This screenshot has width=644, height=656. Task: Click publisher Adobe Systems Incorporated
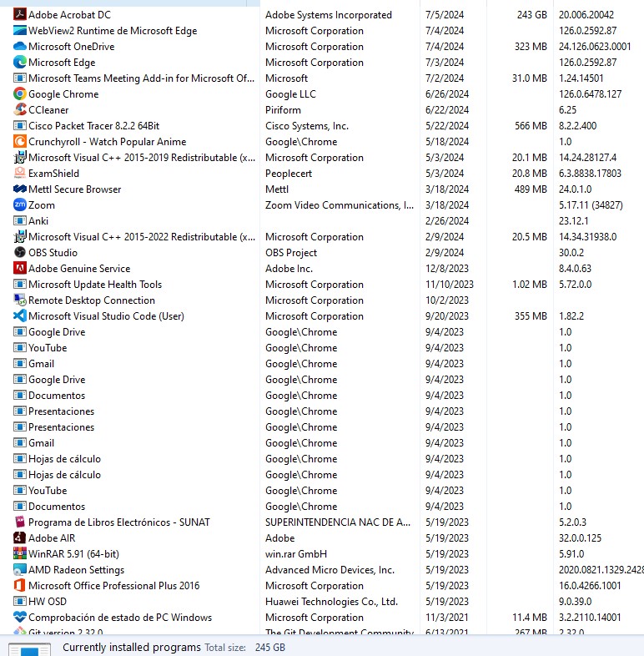pyautogui.click(x=329, y=15)
